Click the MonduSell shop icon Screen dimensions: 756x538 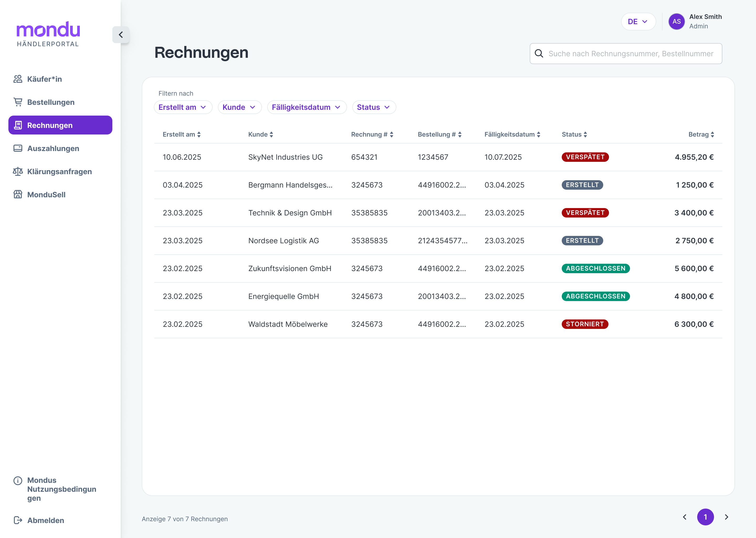coord(18,194)
